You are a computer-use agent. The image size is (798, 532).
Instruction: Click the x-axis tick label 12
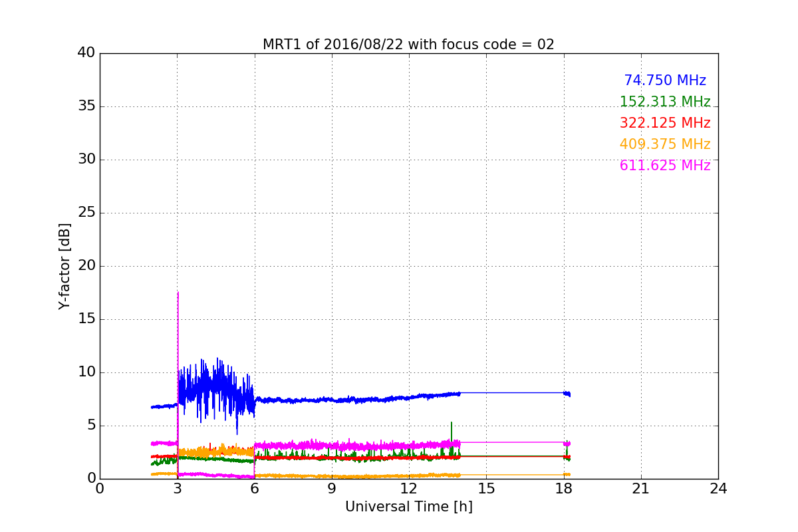(x=409, y=488)
